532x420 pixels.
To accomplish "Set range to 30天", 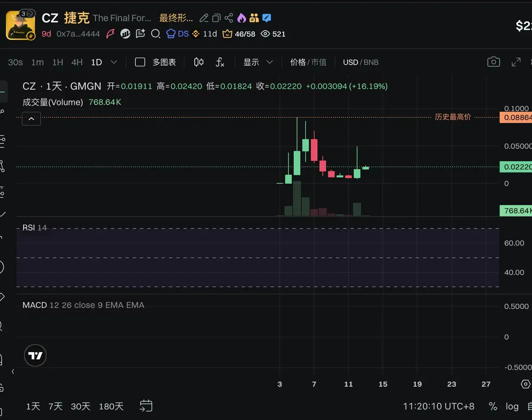I will pyautogui.click(x=81, y=406).
